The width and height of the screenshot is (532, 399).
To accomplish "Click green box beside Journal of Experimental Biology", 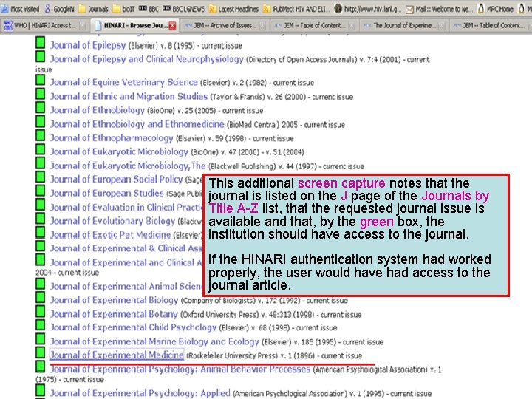I will 41,298.
